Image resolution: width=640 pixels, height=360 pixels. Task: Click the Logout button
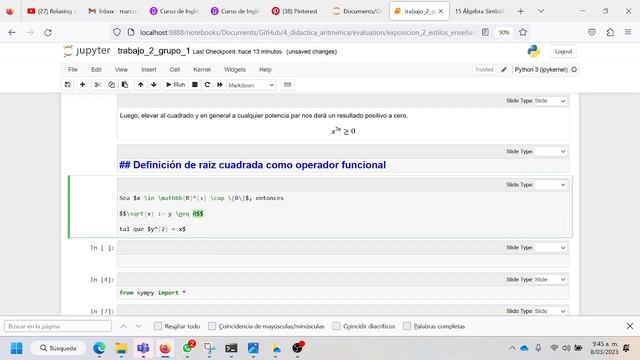(x=563, y=51)
